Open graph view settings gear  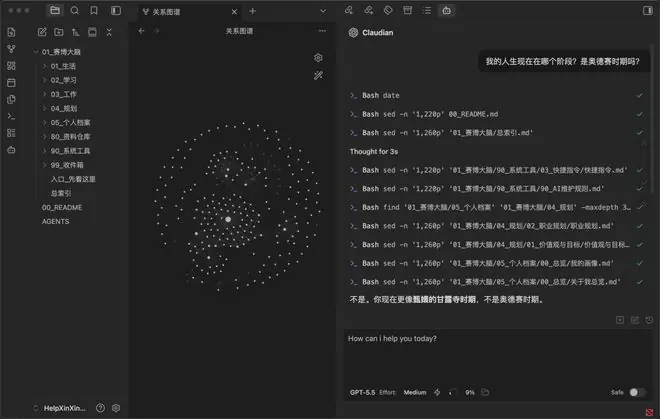point(318,58)
